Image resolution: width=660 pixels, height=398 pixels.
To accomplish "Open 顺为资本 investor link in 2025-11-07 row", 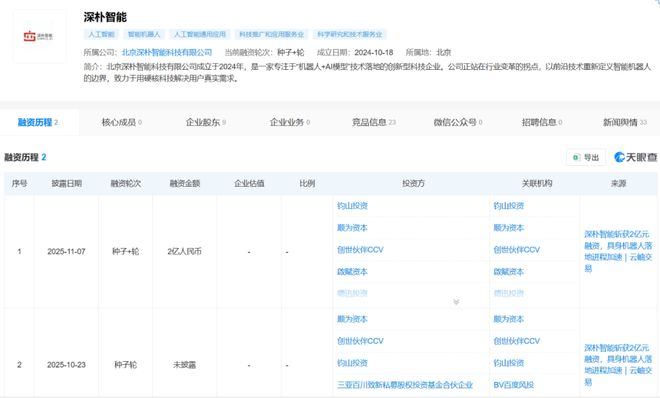I will (352, 228).
